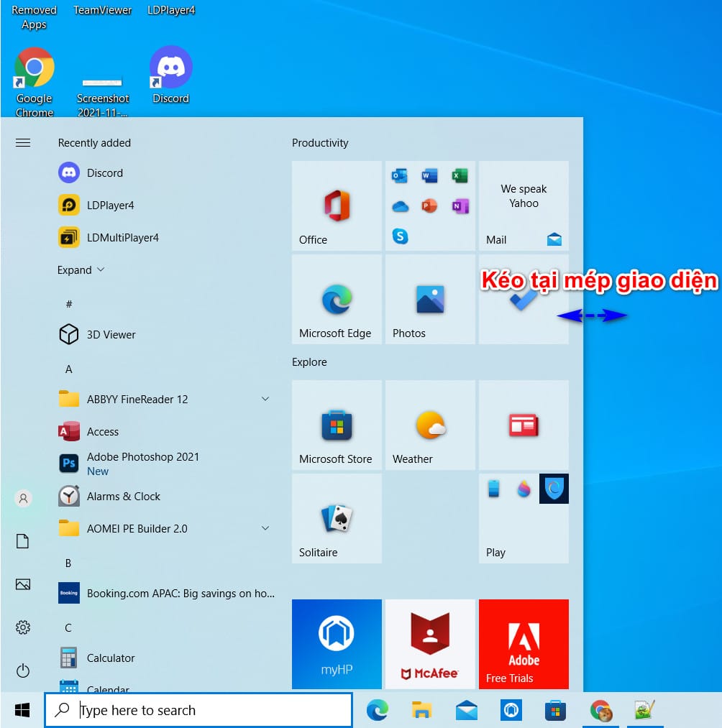Launch LDMultiPlayer4 from the app list

pyautogui.click(x=168, y=237)
